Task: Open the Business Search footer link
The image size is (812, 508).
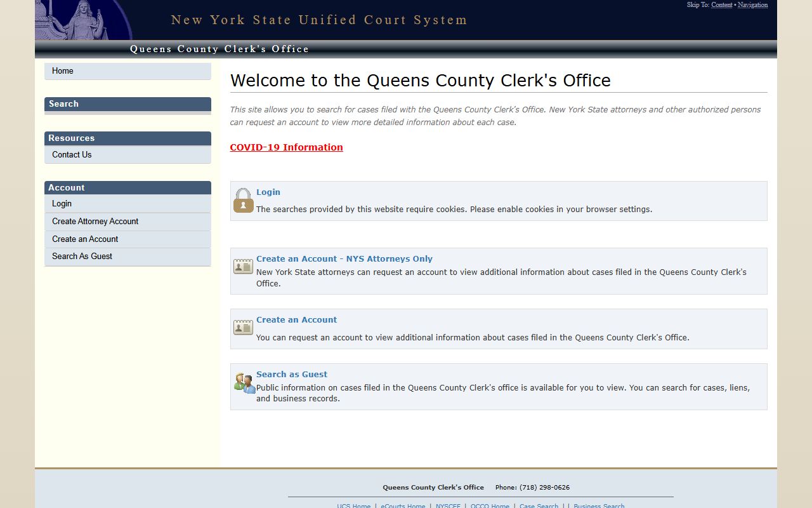Action: coord(599,506)
